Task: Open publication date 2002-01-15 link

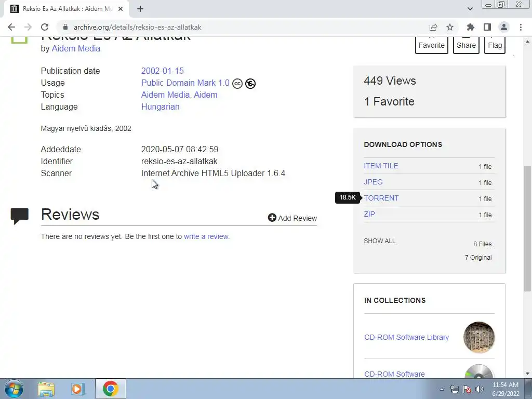Action: [163, 71]
